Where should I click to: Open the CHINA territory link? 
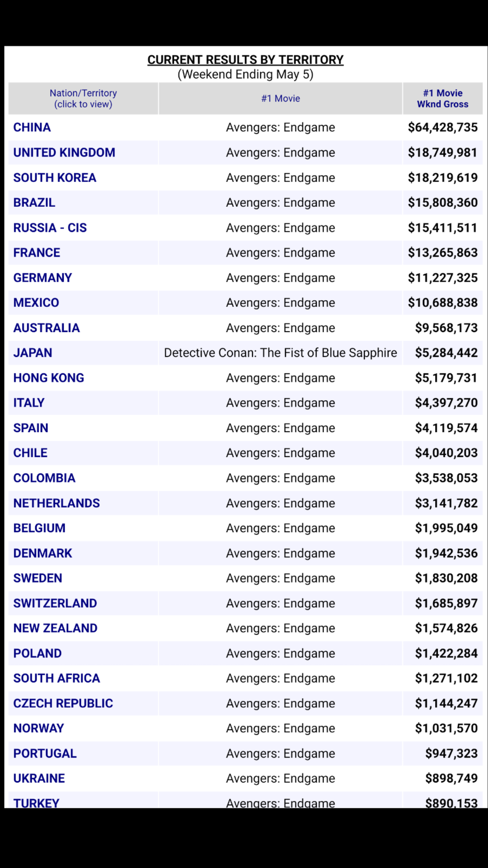coord(32,127)
